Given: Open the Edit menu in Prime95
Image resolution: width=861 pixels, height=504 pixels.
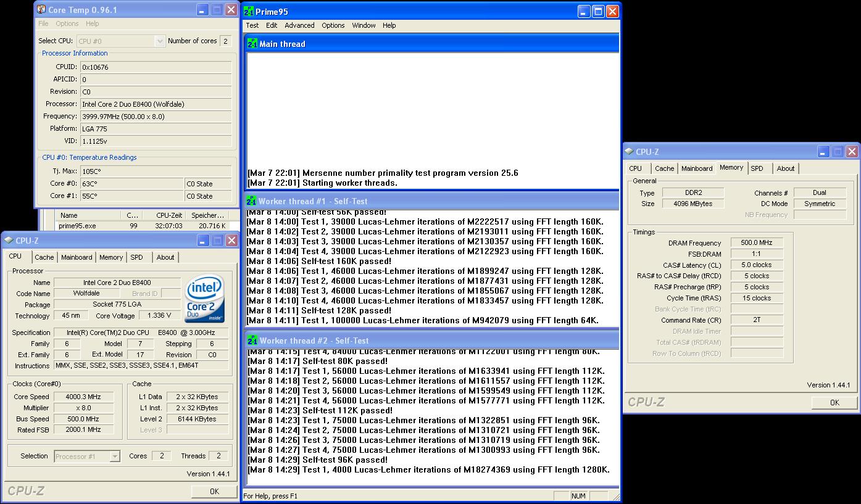Looking at the screenshot, I should click(272, 25).
